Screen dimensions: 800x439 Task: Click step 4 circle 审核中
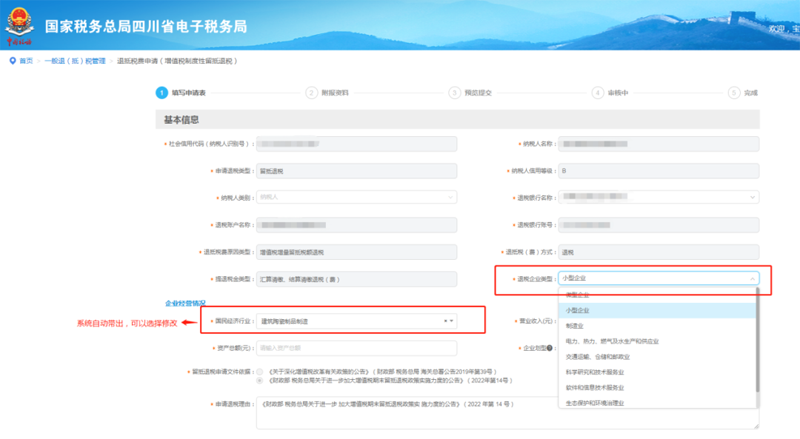pos(597,92)
